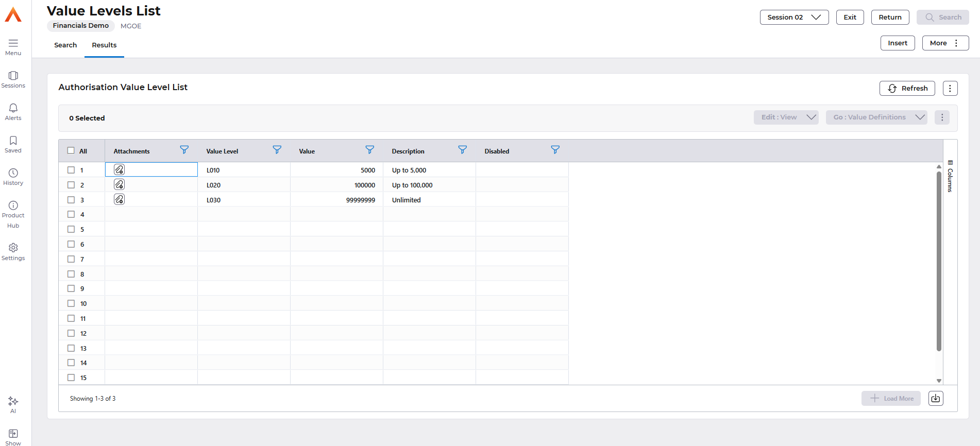Open the Alerts bell icon

[13, 108]
